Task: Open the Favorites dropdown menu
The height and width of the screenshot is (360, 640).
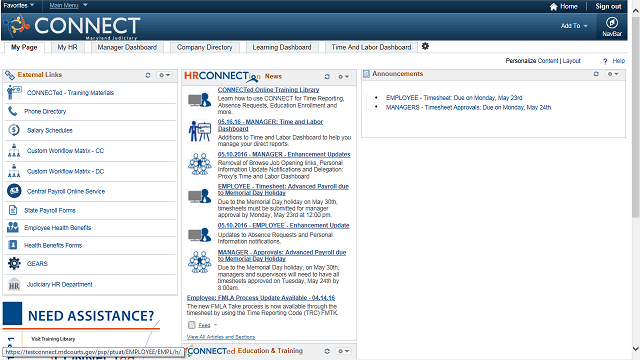Action: click(19, 5)
